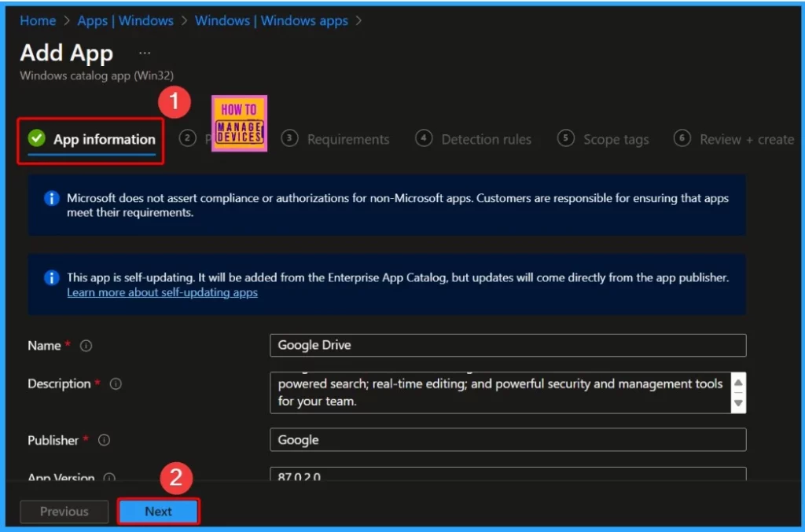Click step 3 circle icon before Requirements
Viewport: 805px width, 532px height.
[289, 138]
